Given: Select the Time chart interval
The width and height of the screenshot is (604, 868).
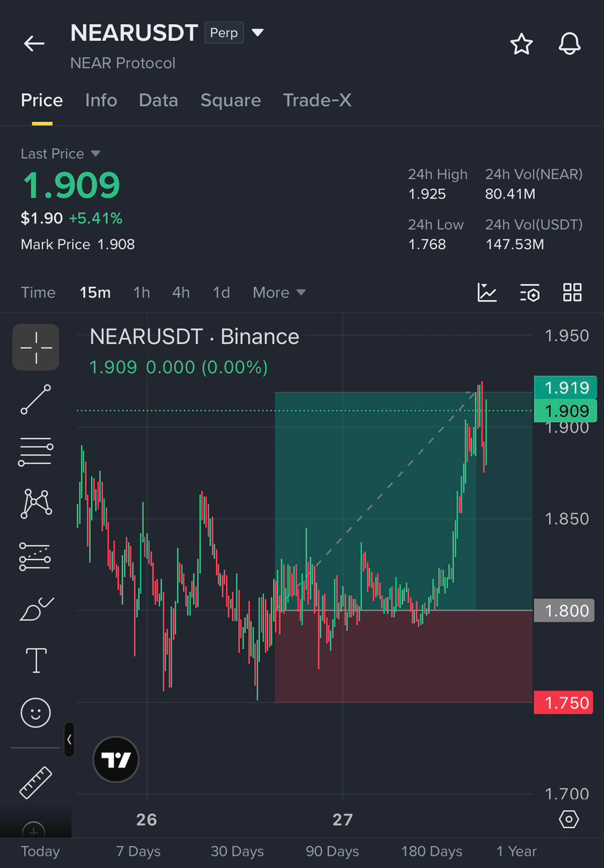Looking at the screenshot, I should [38, 292].
